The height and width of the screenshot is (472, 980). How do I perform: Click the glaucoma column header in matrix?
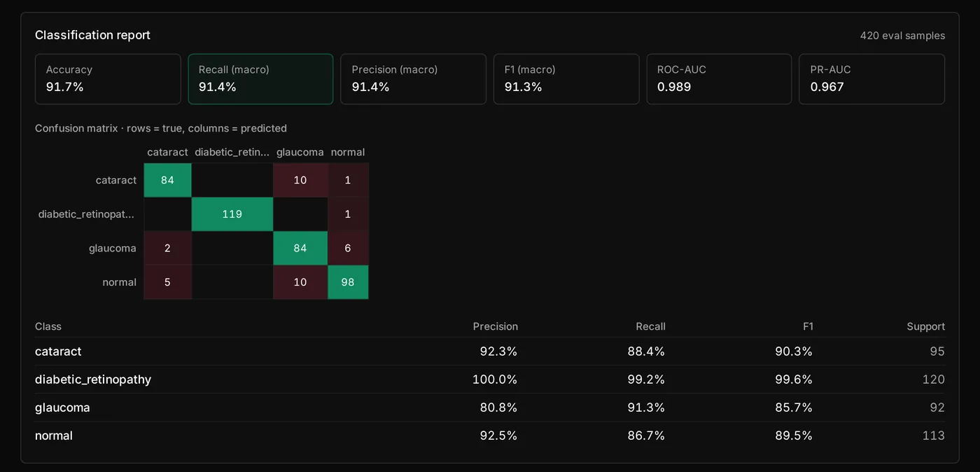pos(300,152)
